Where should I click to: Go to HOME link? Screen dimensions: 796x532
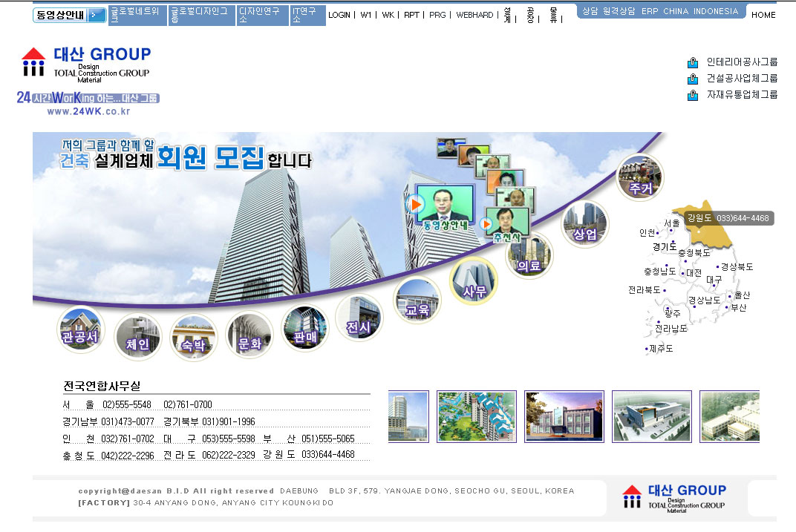pos(763,16)
